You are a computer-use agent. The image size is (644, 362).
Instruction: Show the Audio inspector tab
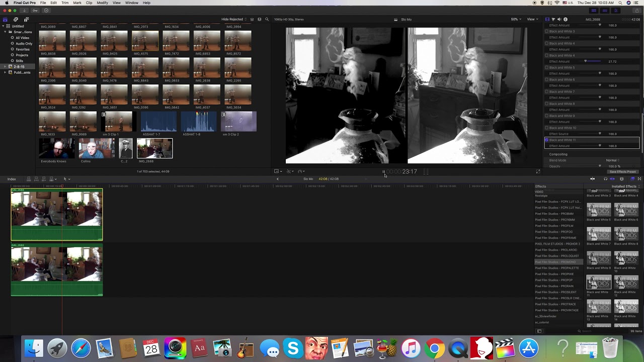(559, 20)
